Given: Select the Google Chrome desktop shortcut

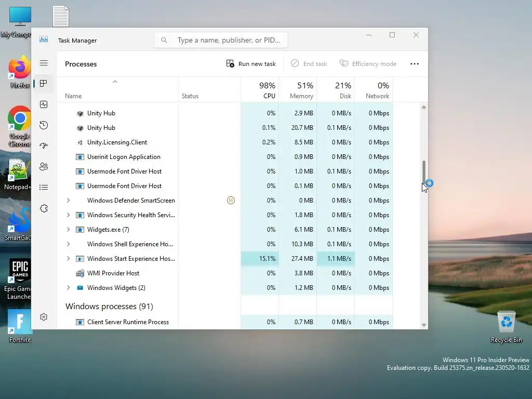Looking at the screenshot, I should pos(19,127).
